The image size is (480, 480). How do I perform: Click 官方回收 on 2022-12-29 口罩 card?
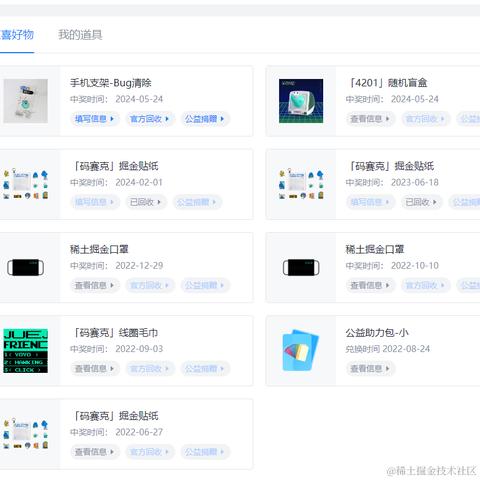pos(150,286)
